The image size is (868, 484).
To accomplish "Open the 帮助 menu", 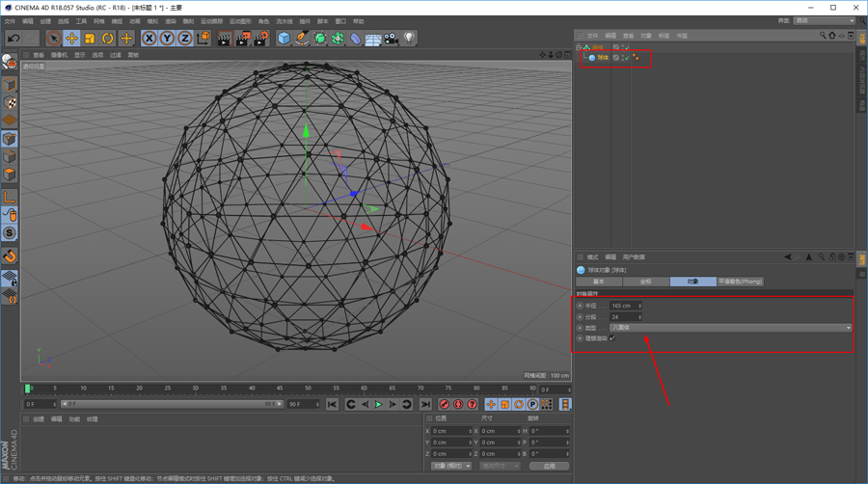I will 359,21.
